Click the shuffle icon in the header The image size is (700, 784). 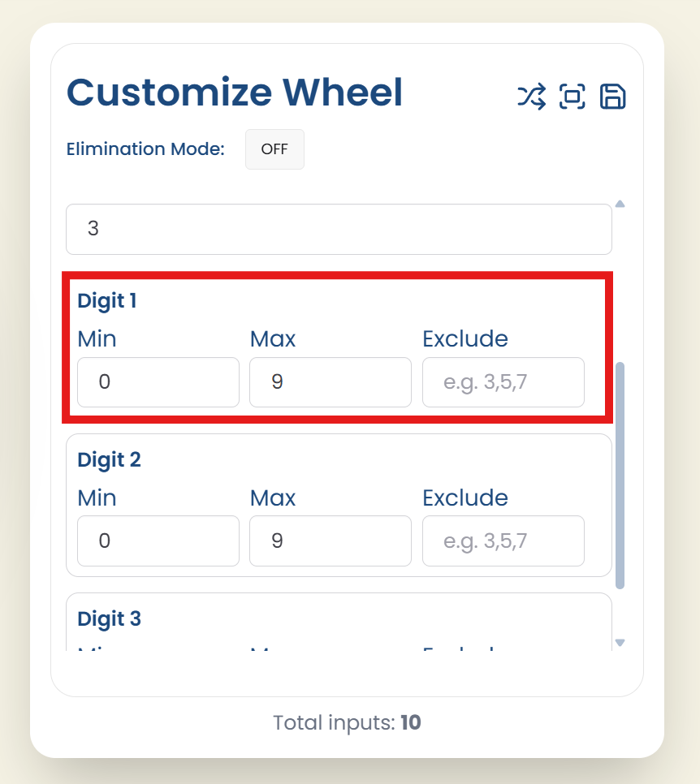pyautogui.click(x=531, y=97)
